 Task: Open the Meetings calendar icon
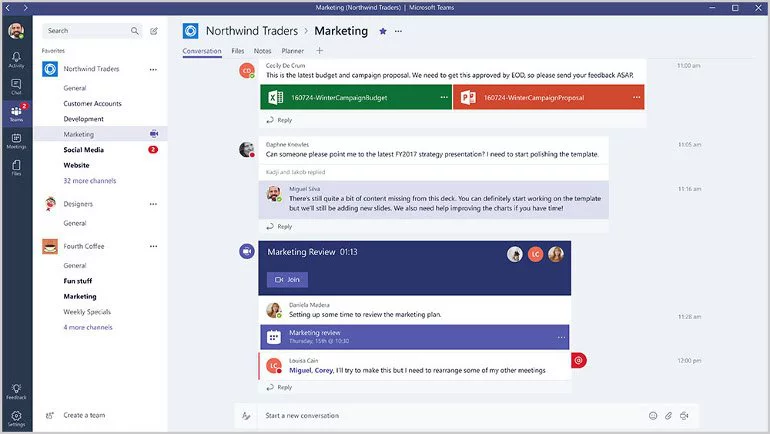[16, 140]
